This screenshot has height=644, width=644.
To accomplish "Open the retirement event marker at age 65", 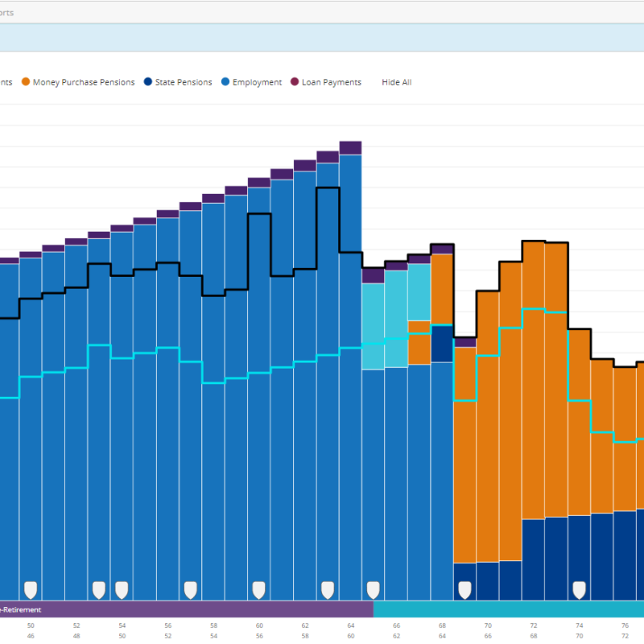I will coord(373,589).
